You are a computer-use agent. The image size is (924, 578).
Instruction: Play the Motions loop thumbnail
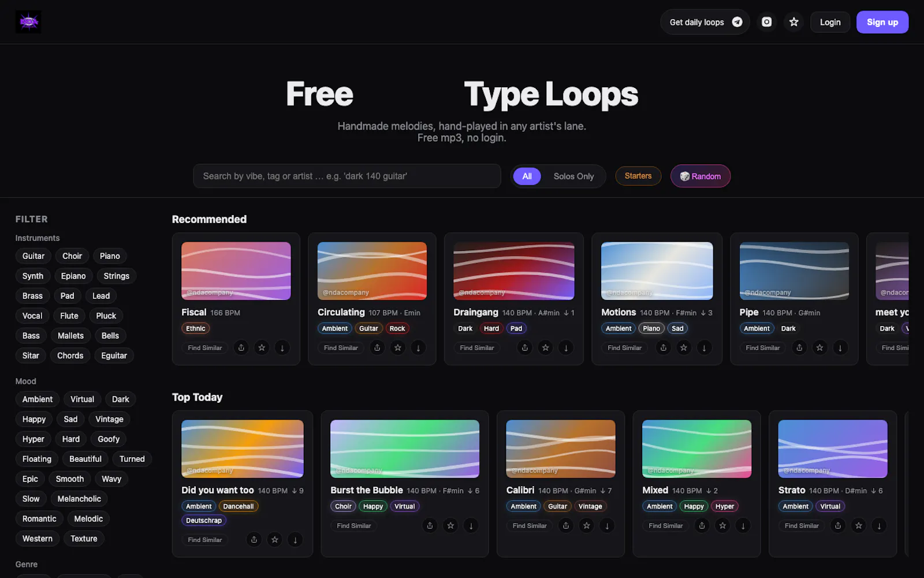(x=657, y=271)
